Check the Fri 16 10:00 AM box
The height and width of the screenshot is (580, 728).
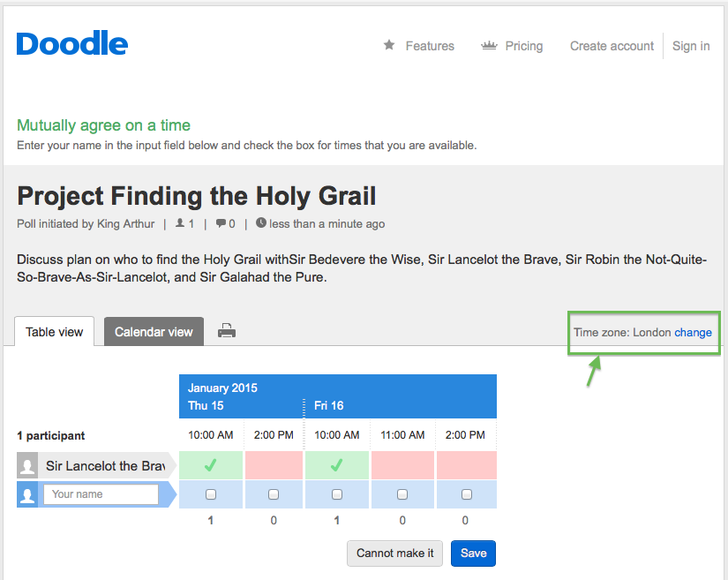click(x=337, y=494)
